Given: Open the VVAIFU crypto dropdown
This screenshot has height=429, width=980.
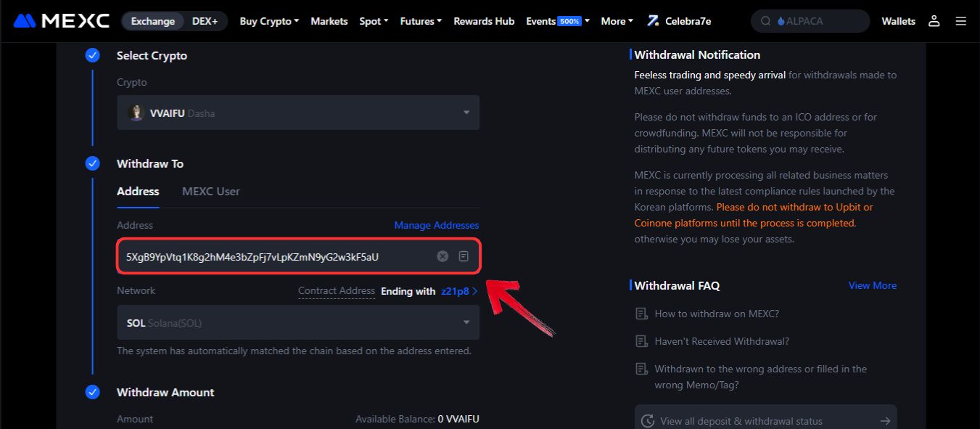Looking at the screenshot, I should pos(298,113).
